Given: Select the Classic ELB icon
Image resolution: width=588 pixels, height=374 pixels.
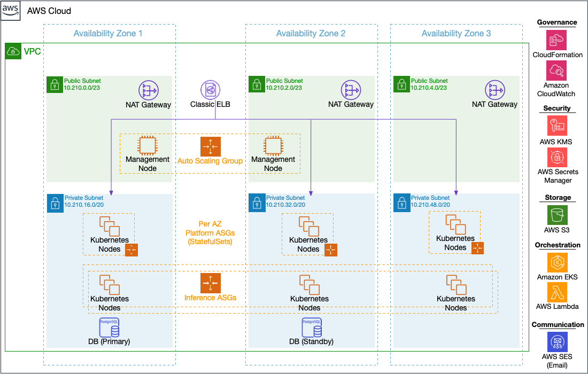Looking at the screenshot, I should [x=211, y=90].
